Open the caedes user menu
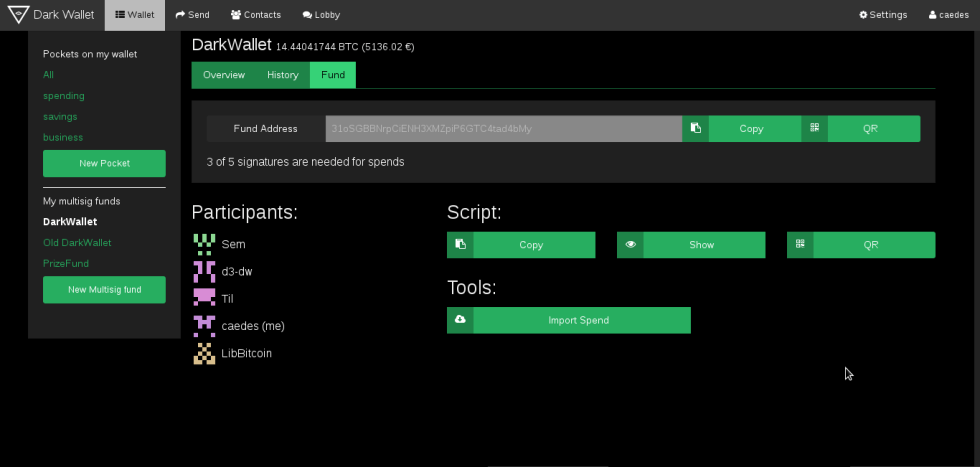The height and width of the screenshot is (467, 980). click(x=948, y=15)
